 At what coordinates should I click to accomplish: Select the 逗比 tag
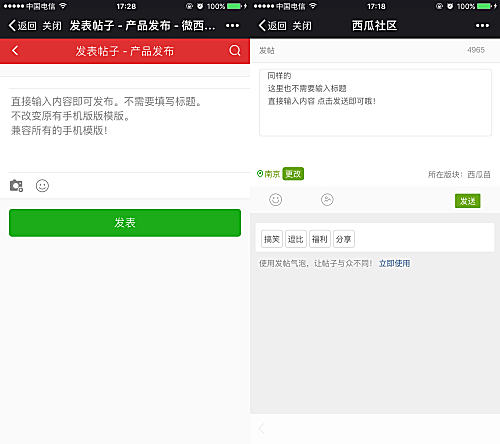(x=296, y=239)
